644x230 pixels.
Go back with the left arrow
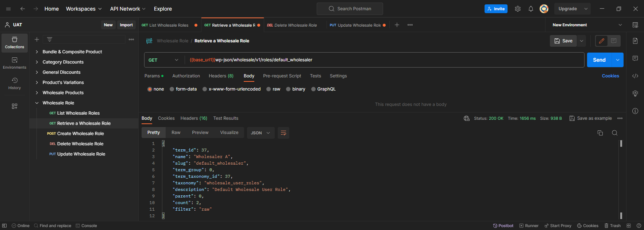23,9
